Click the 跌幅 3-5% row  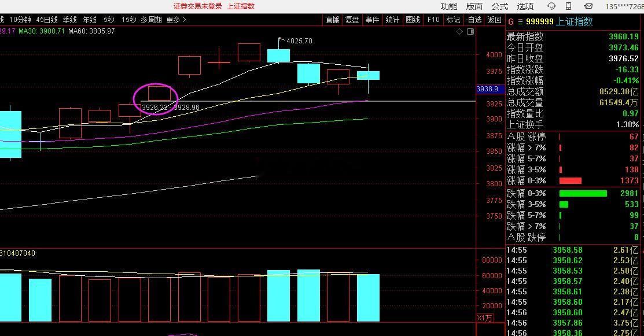pos(572,204)
